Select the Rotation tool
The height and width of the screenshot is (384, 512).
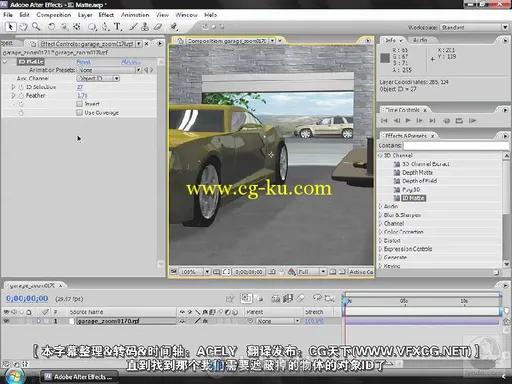[x=51, y=27]
